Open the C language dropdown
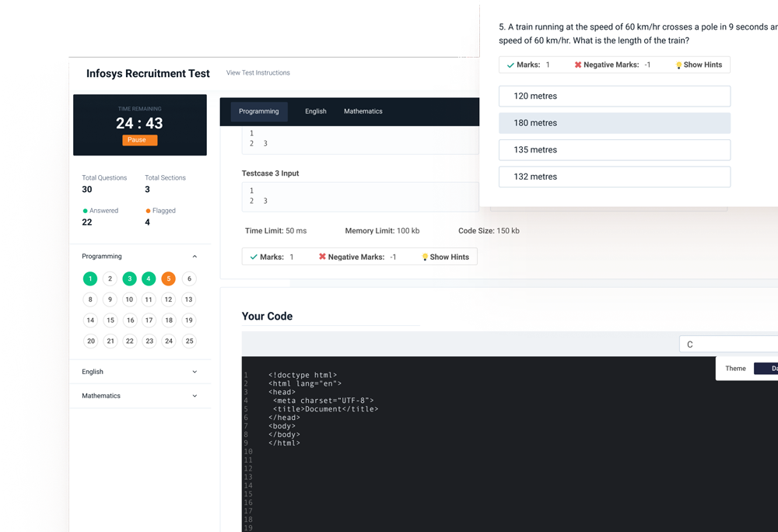 (x=728, y=344)
